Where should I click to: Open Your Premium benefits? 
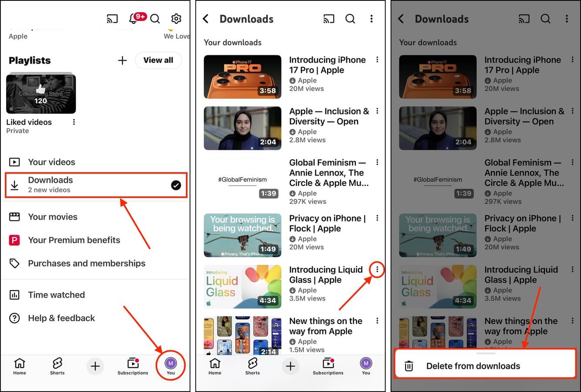coord(74,240)
